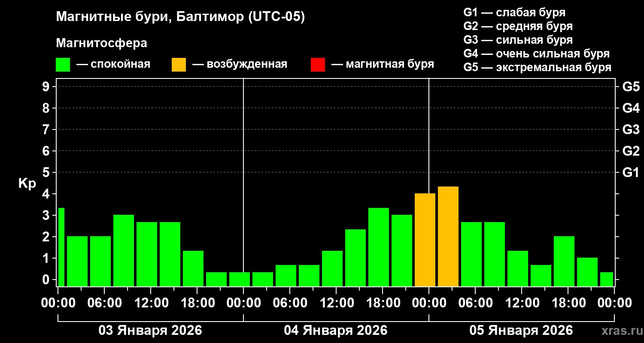
Task: Click the G3 — сильная буря legend text
Action: [x=518, y=40]
